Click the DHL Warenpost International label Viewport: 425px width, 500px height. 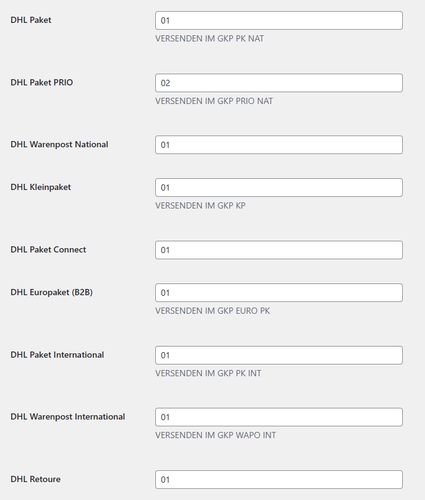pyautogui.click(x=68, y=417)
